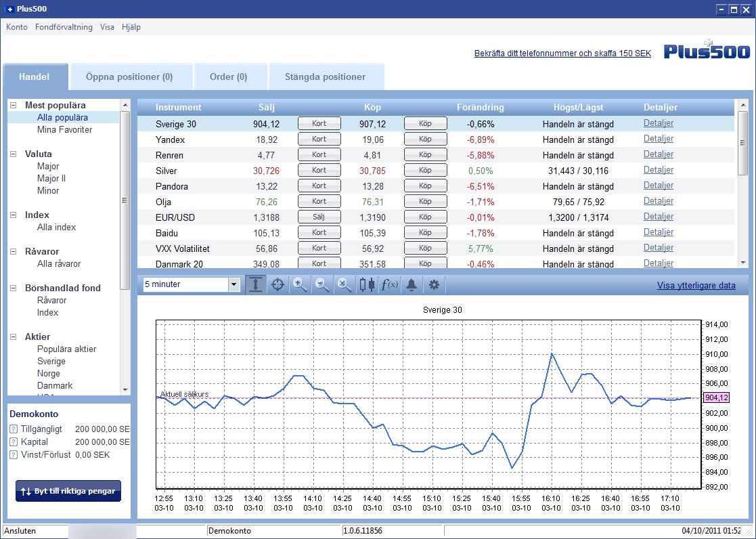This screenshot has width=756, height=539.
Task: Open the Hjälp menu
Action: (x=131, y=27)
